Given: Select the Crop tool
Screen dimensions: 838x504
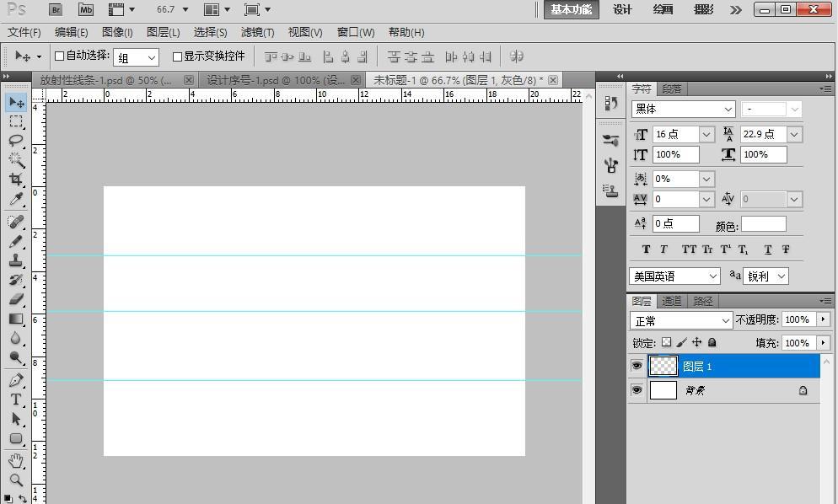Looking at the screenshot, I should click(x=16, y=180).
